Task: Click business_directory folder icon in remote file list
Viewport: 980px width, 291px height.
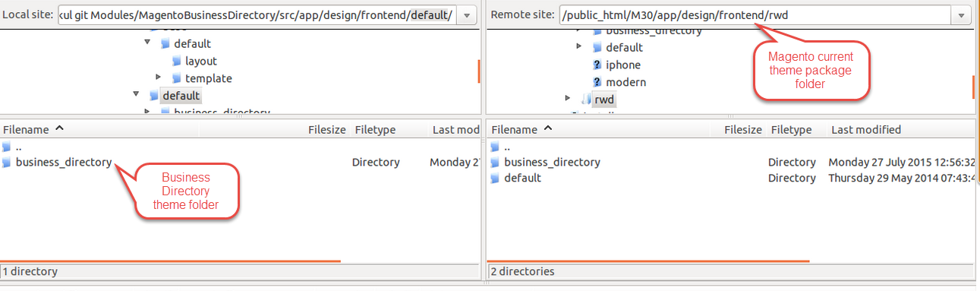Action: pyautogui.click(x=496, y=162)
